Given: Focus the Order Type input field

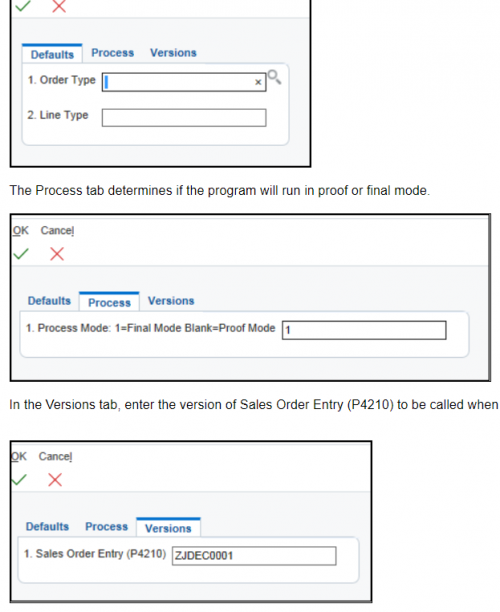Looking at the screenshot, I should (x=184, y=82).
